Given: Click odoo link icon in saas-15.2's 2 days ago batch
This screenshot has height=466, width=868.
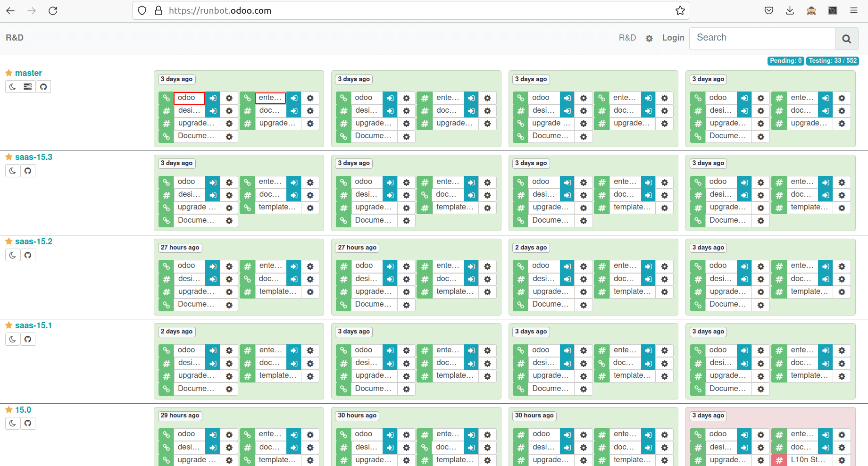Looking at the screenshot, I should coord(520,266).
